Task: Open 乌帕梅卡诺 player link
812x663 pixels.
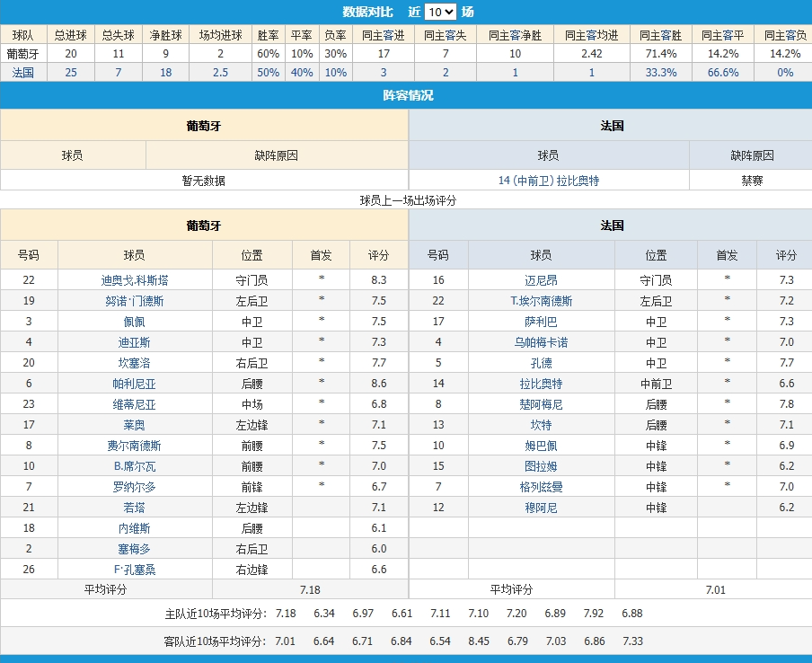Action: [541, 342]
